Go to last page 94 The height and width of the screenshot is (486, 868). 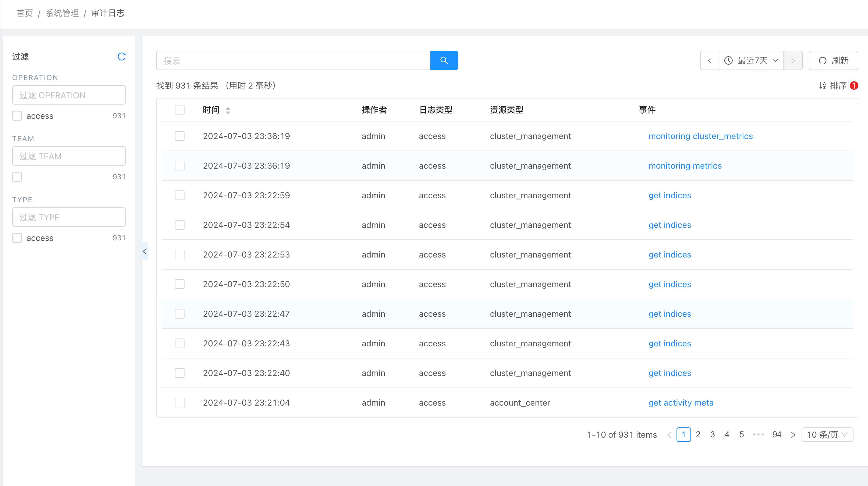[777, 435]
